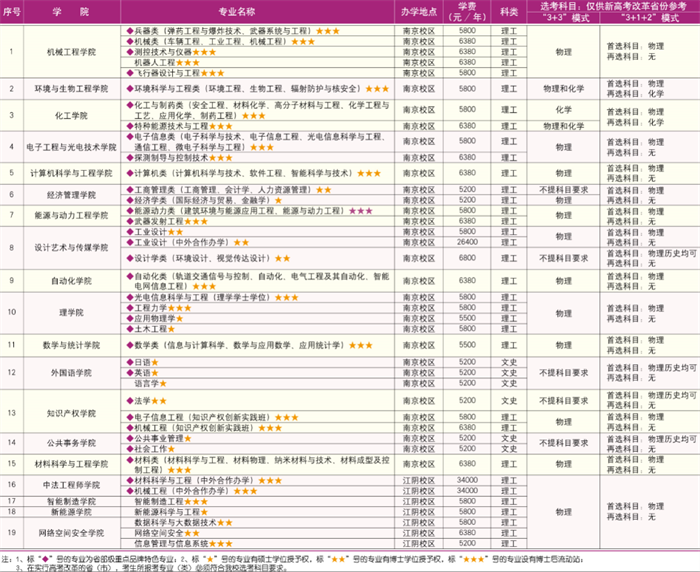
Task: Click the star after 公共事业管理
Action: 186,438
